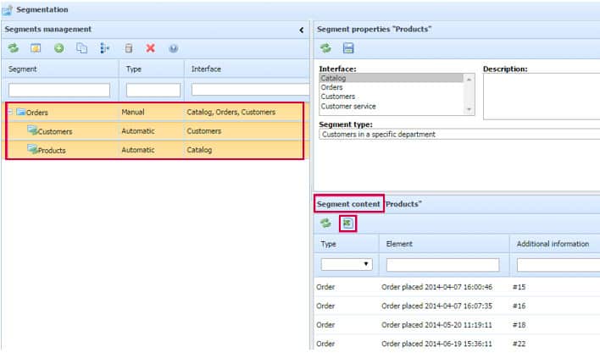The height and width of the screenshot is (364, 600).
Task: Click the Products segment icon
Action: click(x=32, y=149)
